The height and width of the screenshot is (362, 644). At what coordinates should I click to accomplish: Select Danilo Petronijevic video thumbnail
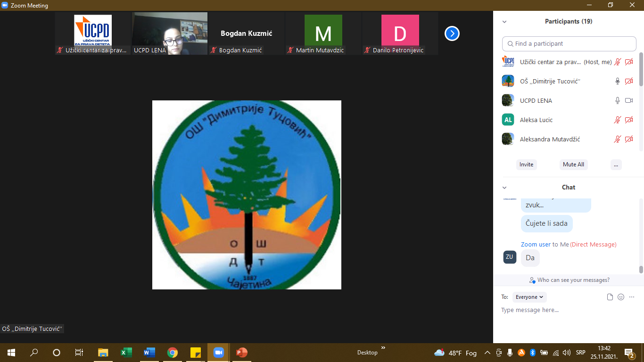click(400, 33)
